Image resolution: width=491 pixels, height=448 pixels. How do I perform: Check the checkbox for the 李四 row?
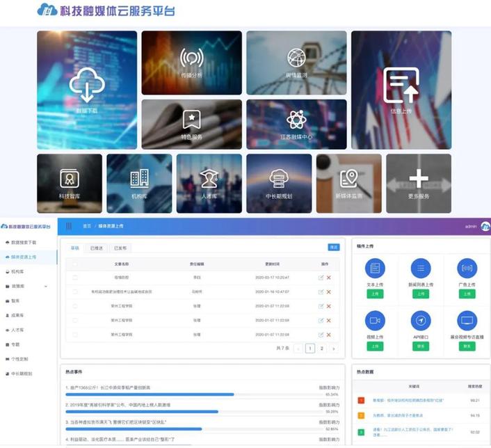(75, 278)
